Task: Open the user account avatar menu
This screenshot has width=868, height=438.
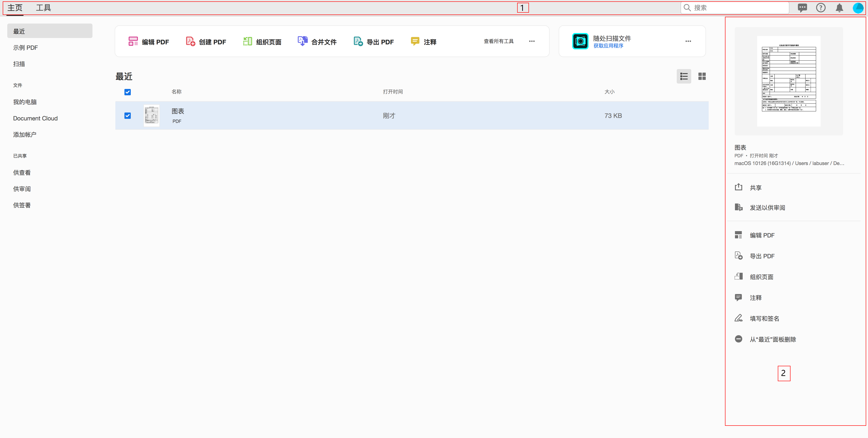Action: pyautogui.click(x=858, y=8)
